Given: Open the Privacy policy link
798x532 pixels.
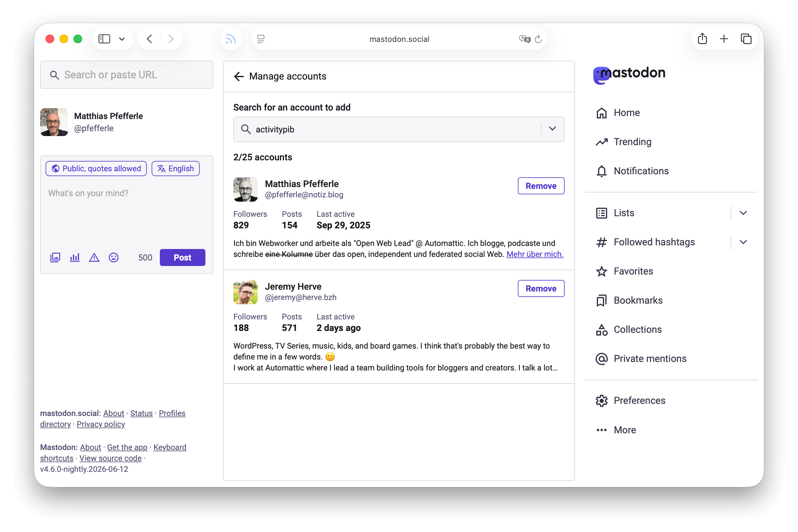Looking at the screenshot, I should point(101,424).
